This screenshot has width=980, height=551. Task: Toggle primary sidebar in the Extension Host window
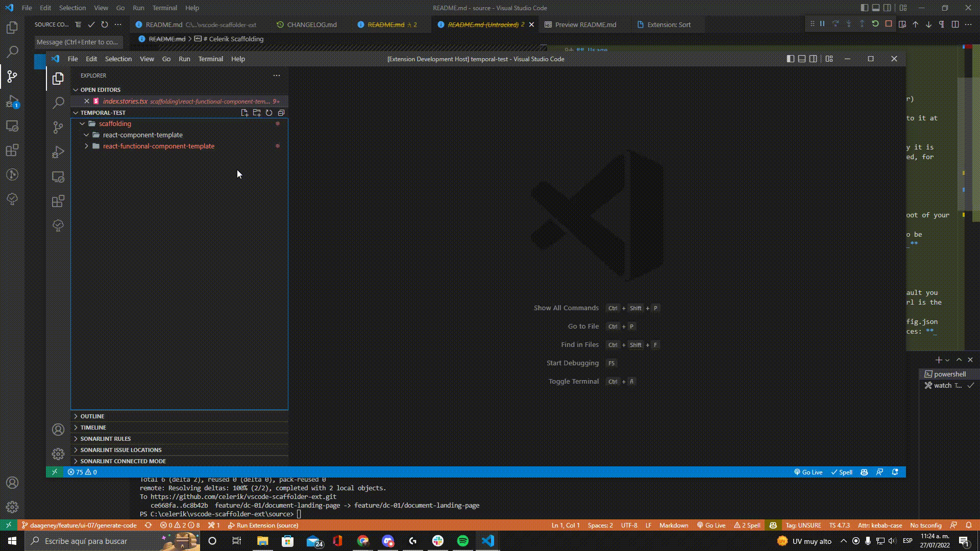790,59
